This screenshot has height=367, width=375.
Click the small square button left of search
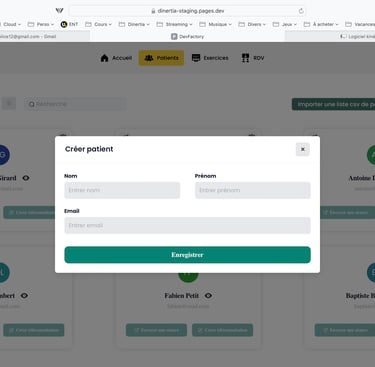[x=9, y=104]
